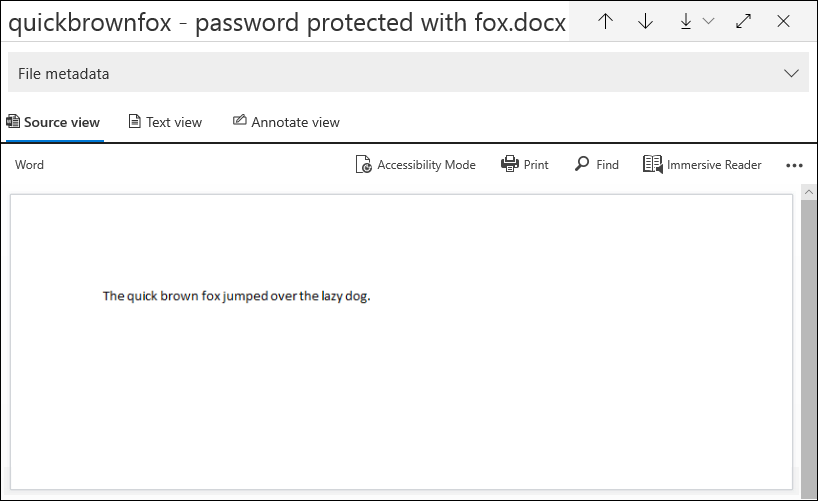This screenshot has height=501, width=818.
Task: Expand the viewer with the diagonal arrows icon
Action: (743, 21)
